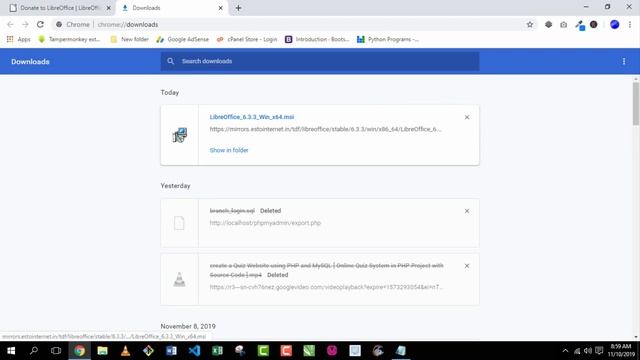The image size is (640, 360).
Task: Open File Explorer from taskbar
Action: 102,351
